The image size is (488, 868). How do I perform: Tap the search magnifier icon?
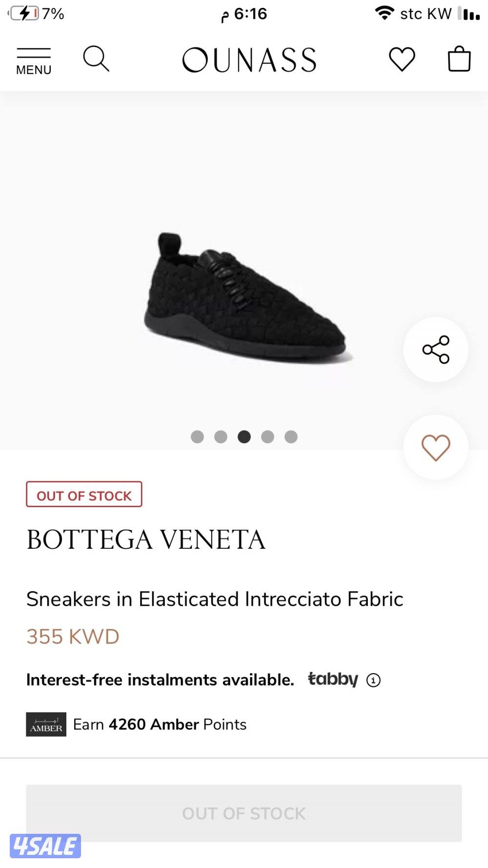[96, 59]
